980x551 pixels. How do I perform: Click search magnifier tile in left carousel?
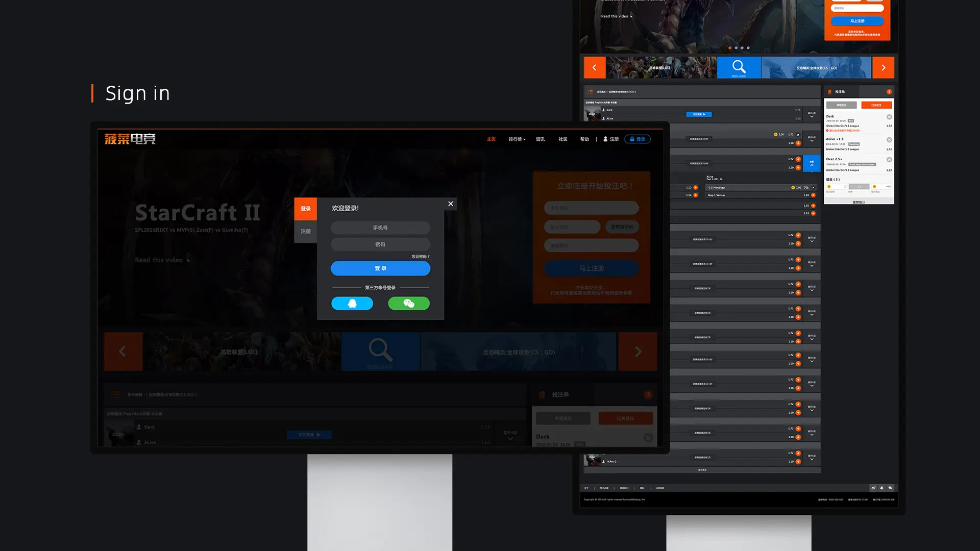(x=380, y=352)
